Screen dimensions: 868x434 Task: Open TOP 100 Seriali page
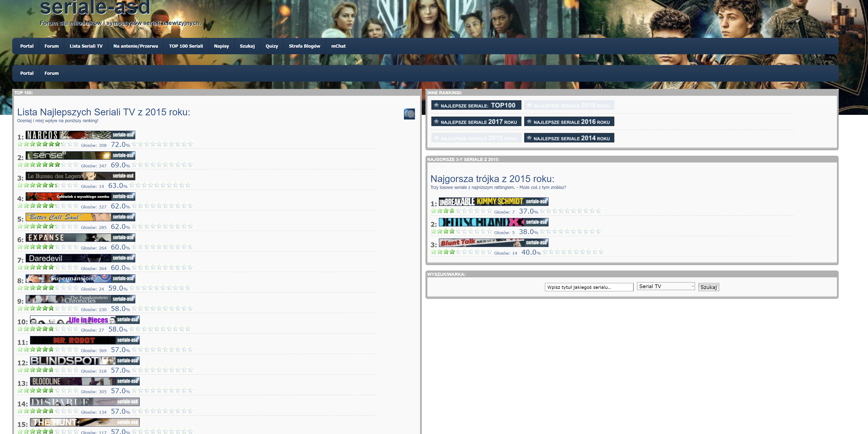(x=186, y=46)
